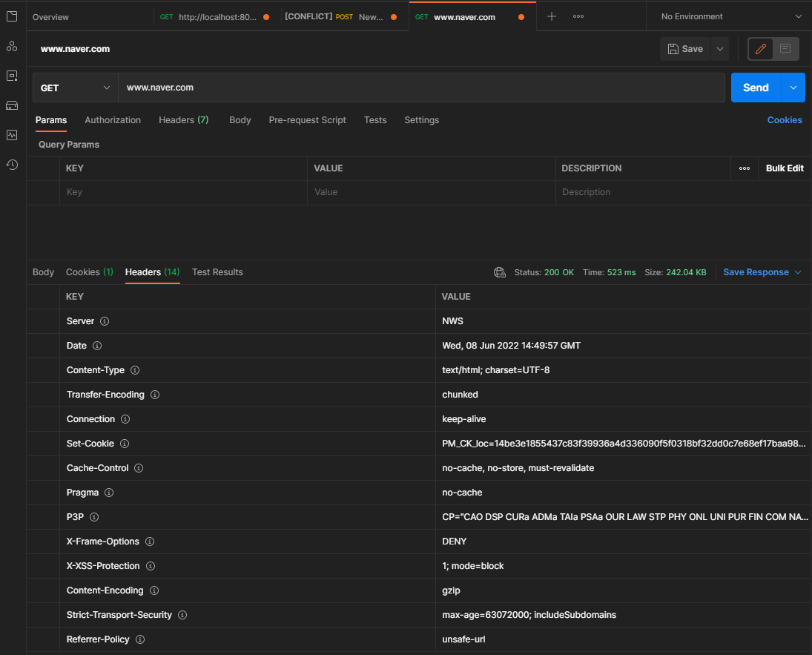Show info for Referrer-Policy header
The image size is (812, 655).
click(140, 639)
